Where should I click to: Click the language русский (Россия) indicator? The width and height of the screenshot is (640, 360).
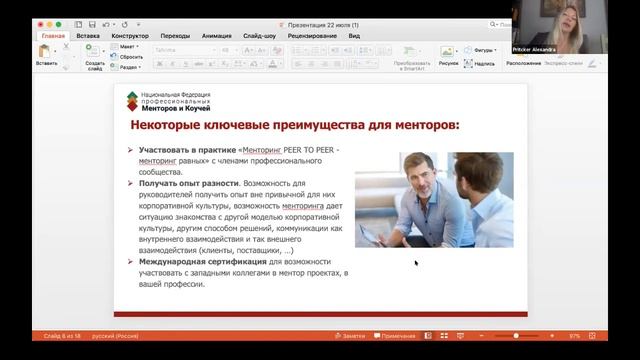(115, 336)
